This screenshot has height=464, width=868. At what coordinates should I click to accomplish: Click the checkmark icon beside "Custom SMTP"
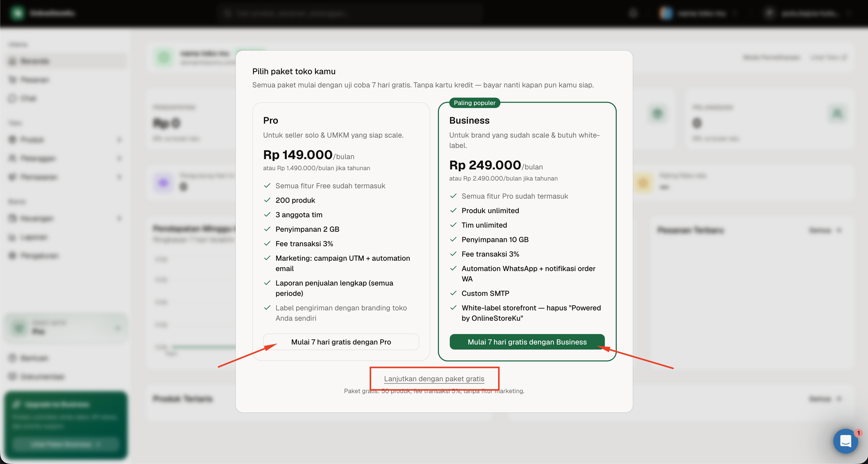453,293
